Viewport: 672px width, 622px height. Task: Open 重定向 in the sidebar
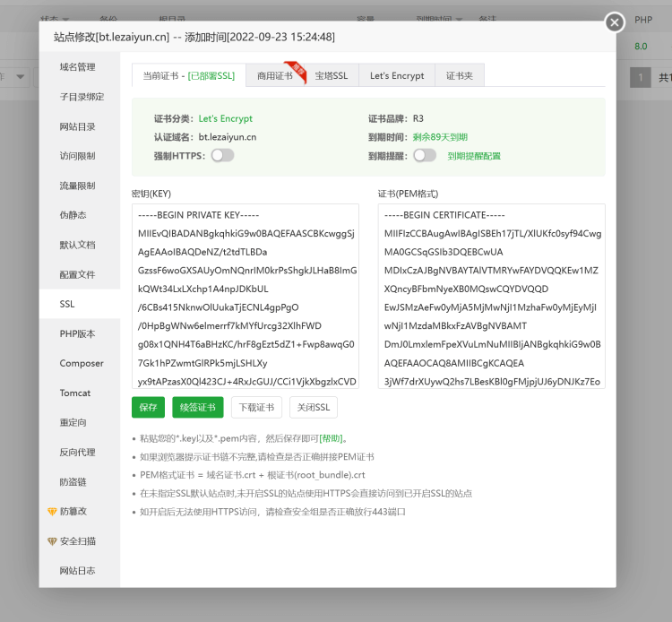[80, 422]
